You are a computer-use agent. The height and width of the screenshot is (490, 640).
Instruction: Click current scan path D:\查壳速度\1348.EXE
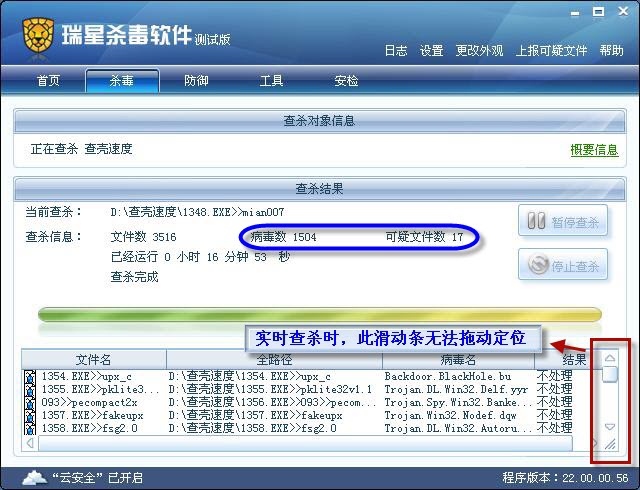pyautogui.click(x=197, y=212)
